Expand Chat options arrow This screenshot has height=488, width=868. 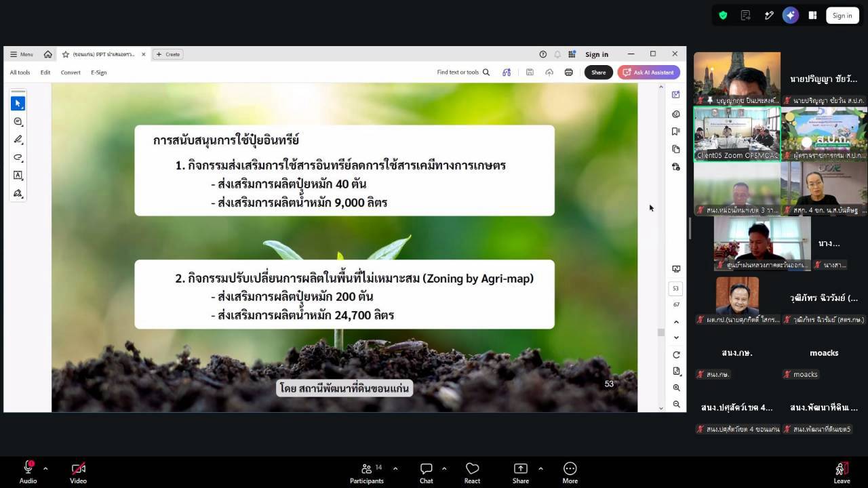pyautogui.click(x=444, y=468)
